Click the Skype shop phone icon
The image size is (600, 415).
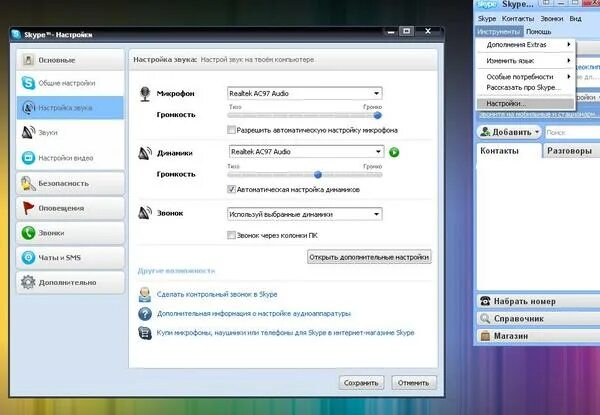click(x=145, y=333)
